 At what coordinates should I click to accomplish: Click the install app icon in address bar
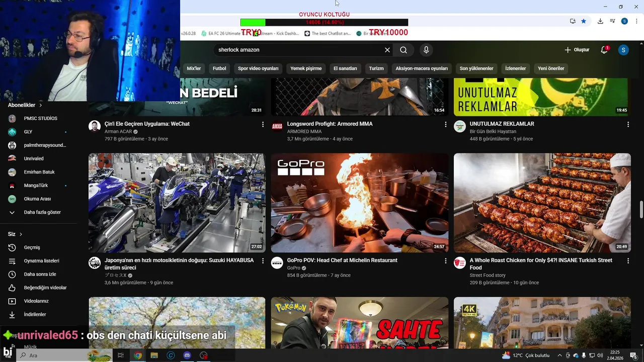pos(573,21)
